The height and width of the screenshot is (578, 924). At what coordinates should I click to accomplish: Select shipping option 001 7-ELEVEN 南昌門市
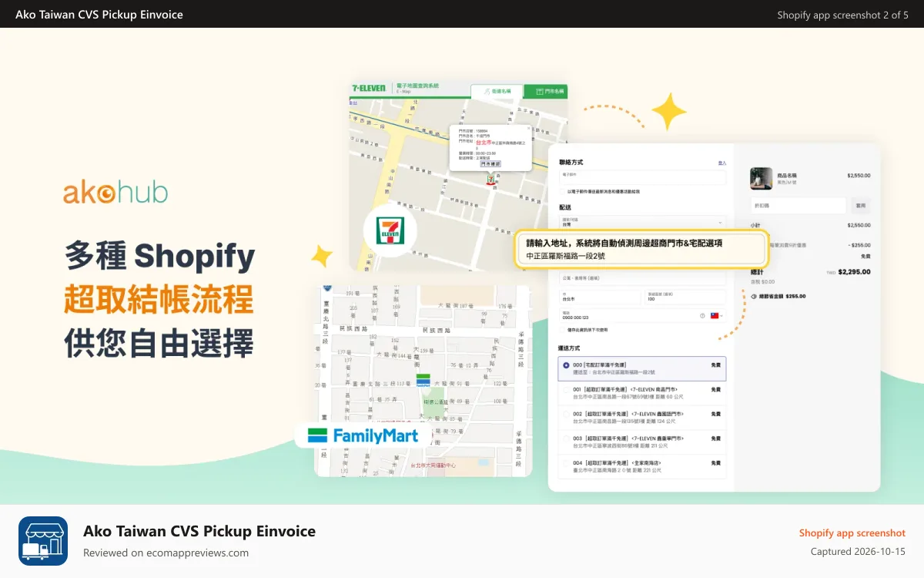(642, 393)
